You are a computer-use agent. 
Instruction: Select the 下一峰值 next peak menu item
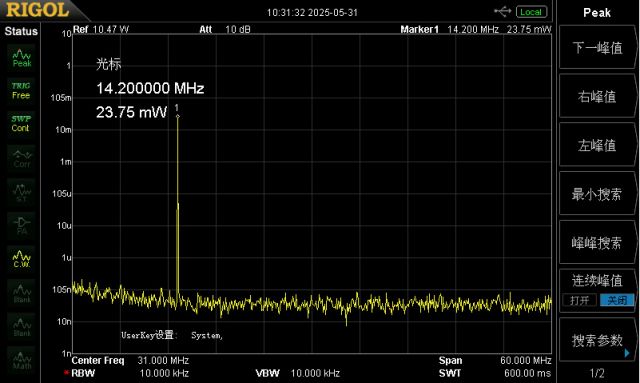pyautogui.click(x=597, y=47)
